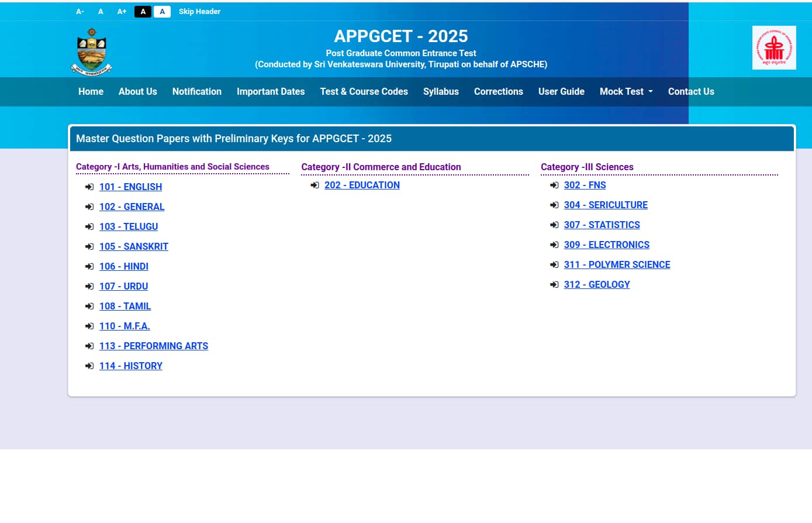Switch to dark contrast with black A
The height and width of the screenshot is (523, 812).
pos(143,12)
